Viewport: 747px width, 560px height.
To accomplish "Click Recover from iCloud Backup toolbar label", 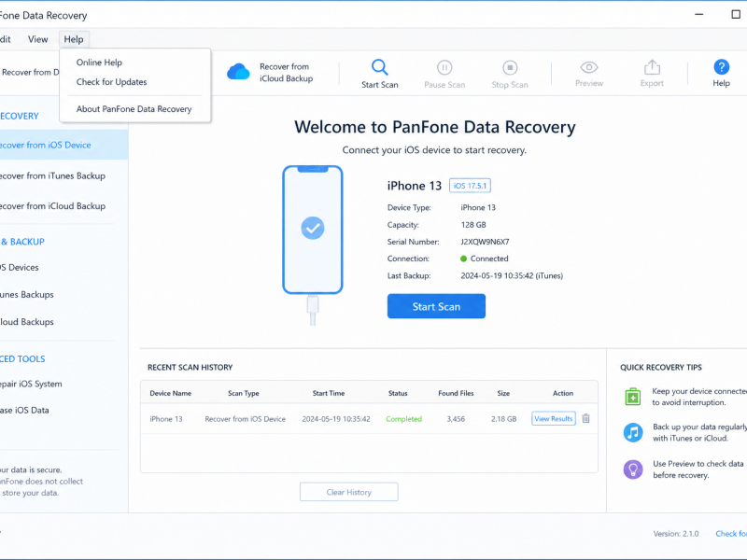I will [x=286, y=73].
